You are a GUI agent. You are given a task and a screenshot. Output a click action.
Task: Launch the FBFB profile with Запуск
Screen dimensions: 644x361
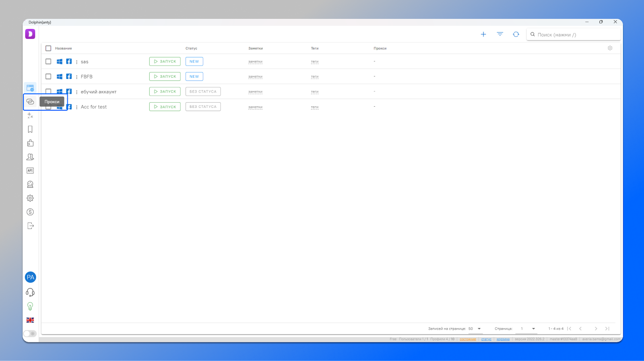165,76
